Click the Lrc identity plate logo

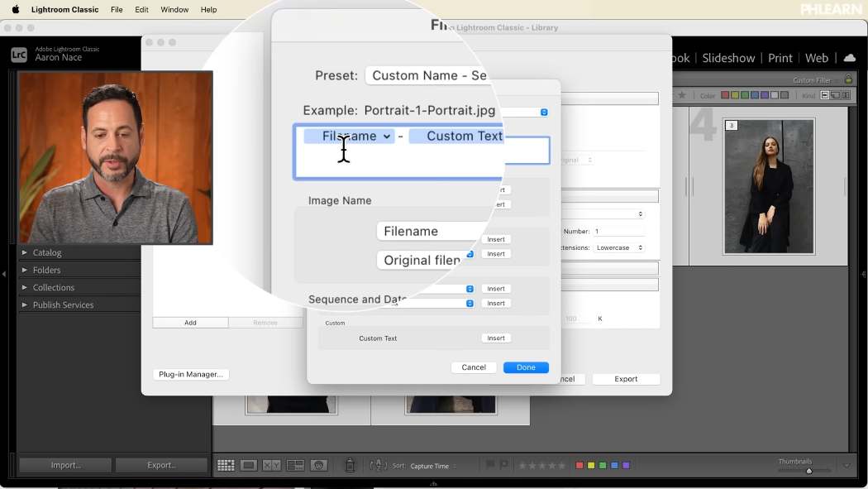coord(19,55)
